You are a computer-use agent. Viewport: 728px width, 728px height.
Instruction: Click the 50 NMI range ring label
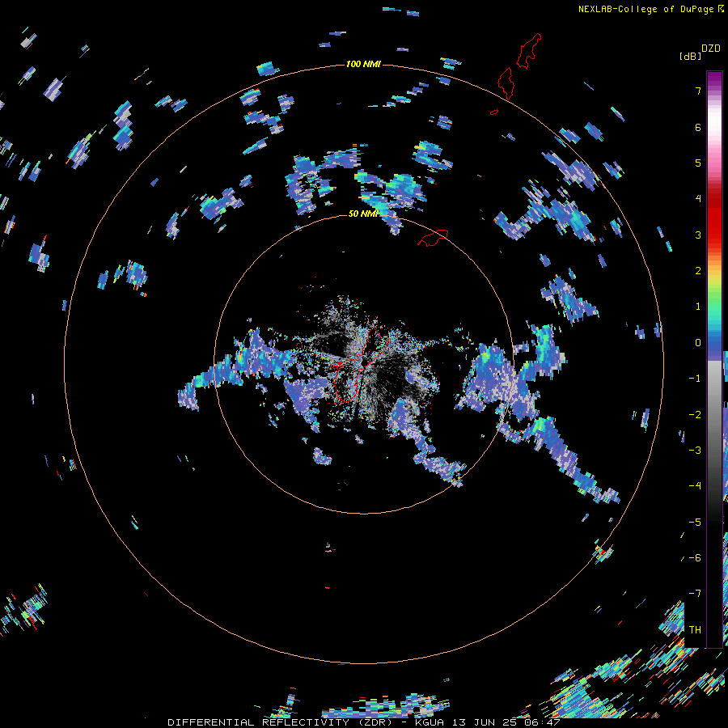coord(363,214)
